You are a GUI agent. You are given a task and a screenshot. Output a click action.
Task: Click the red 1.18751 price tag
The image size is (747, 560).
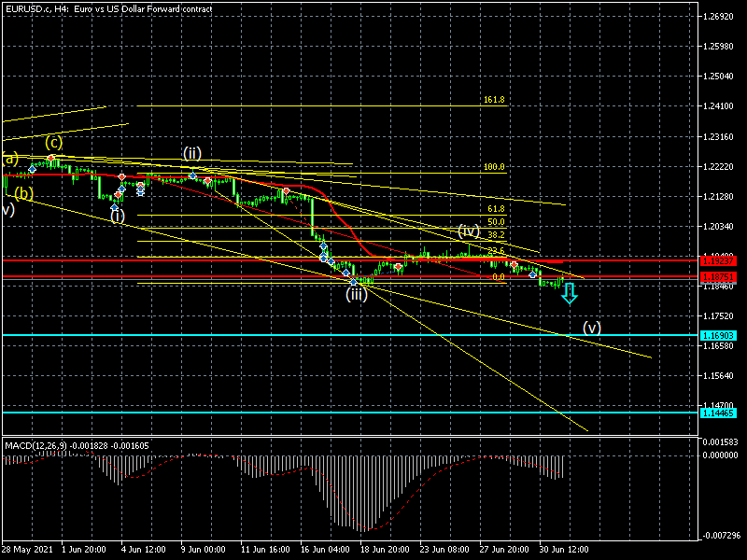(x=720, y=277)
